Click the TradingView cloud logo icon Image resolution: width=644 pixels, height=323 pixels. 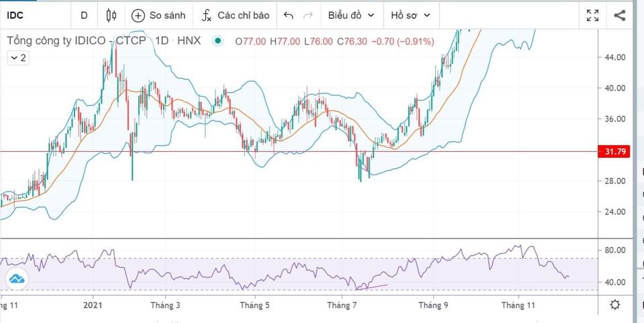pyautogui.click(x=17, y=279)
